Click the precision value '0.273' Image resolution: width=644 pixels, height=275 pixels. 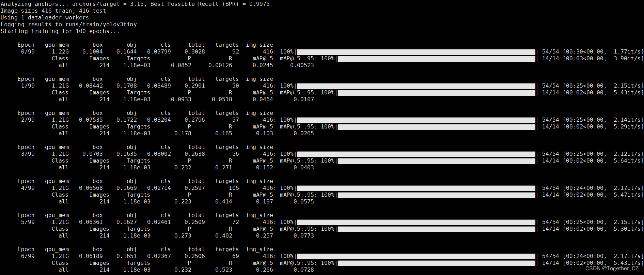(x=183, y=236)
